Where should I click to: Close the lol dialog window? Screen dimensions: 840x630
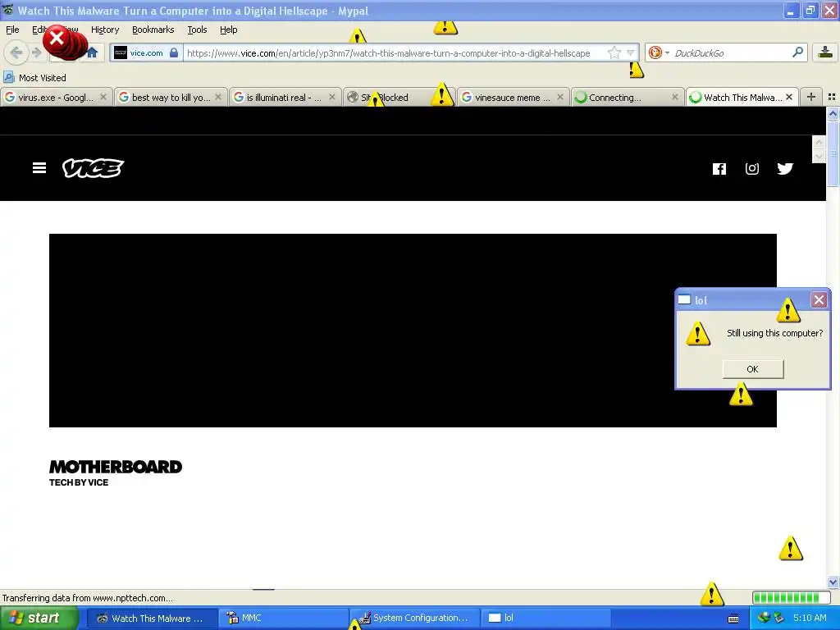[819, 299]
